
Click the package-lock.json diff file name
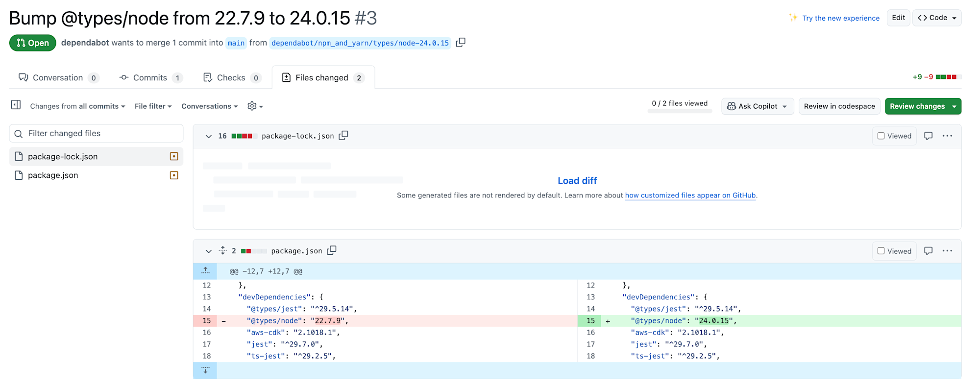(x=297, y=136)
